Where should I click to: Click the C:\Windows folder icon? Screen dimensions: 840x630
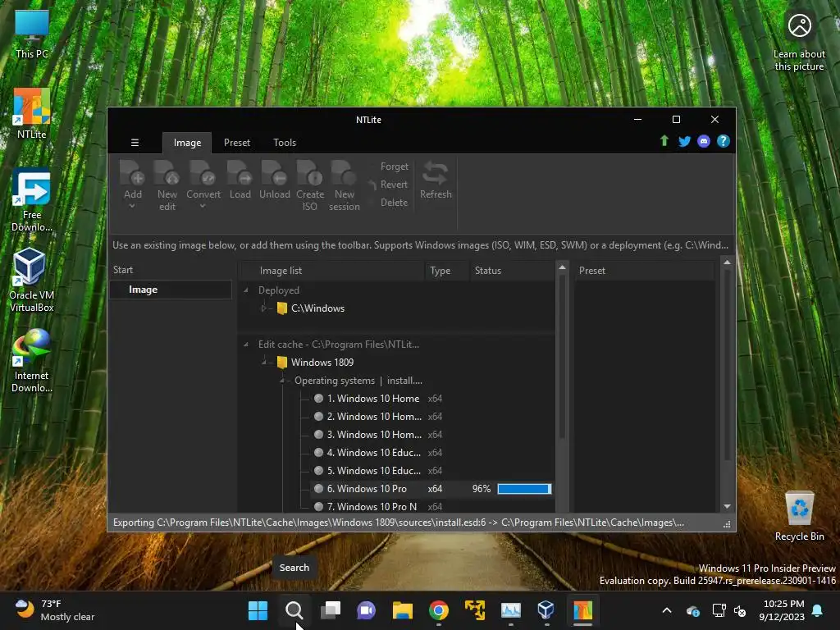click(282, 308)
